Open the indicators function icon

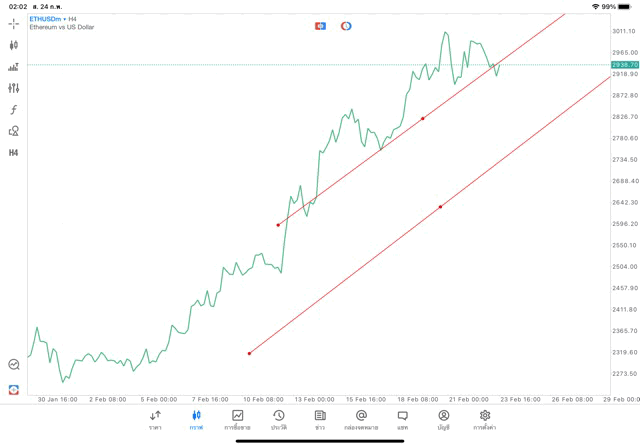[x=14, y=110]
